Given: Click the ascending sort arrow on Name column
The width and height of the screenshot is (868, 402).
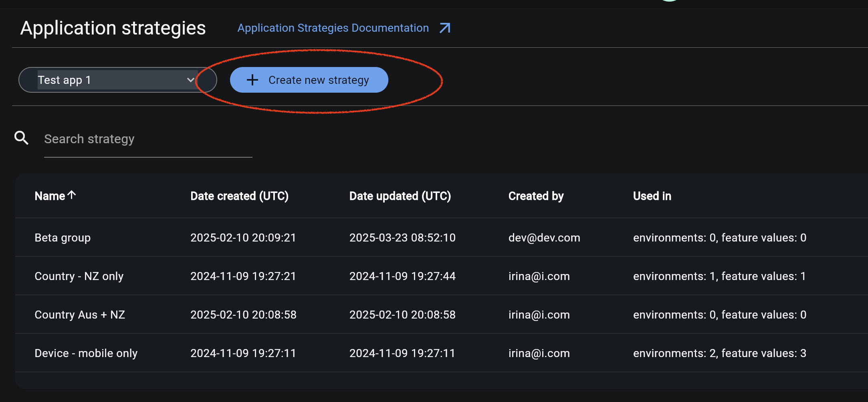Looking at the screenshot, I should point(72,195).
